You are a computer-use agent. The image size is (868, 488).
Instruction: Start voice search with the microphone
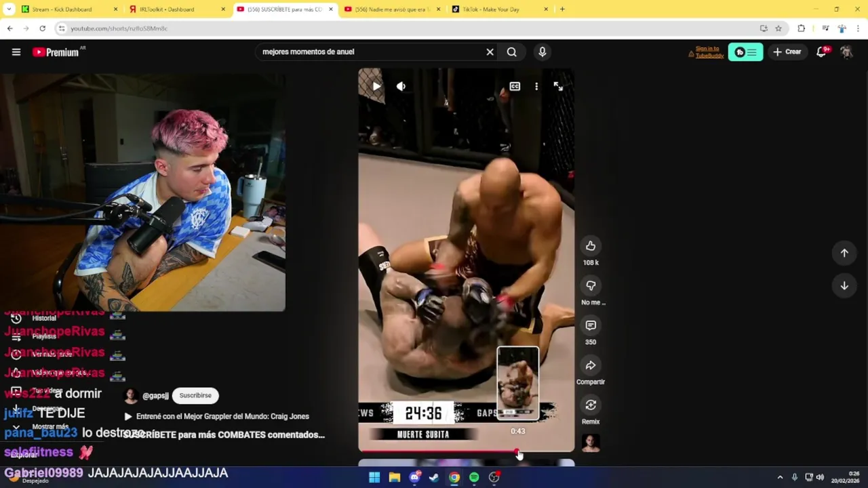click(x=542, y=52)
